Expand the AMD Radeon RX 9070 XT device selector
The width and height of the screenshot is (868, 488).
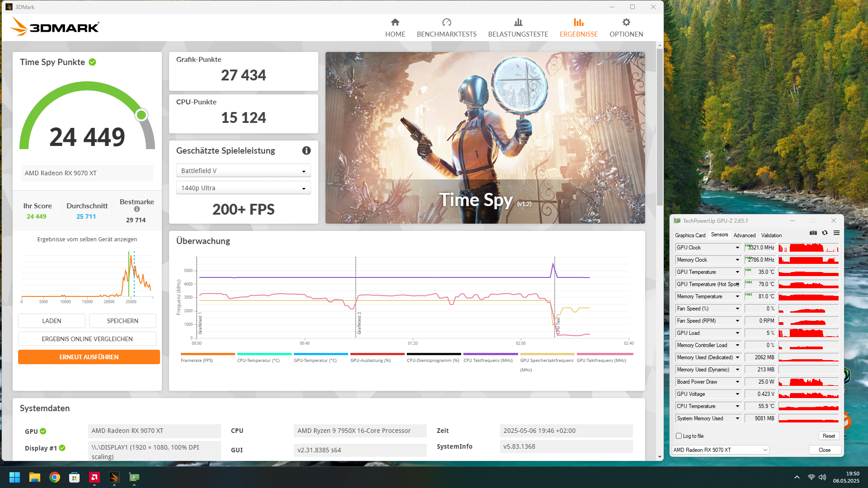tap(720, 450)
